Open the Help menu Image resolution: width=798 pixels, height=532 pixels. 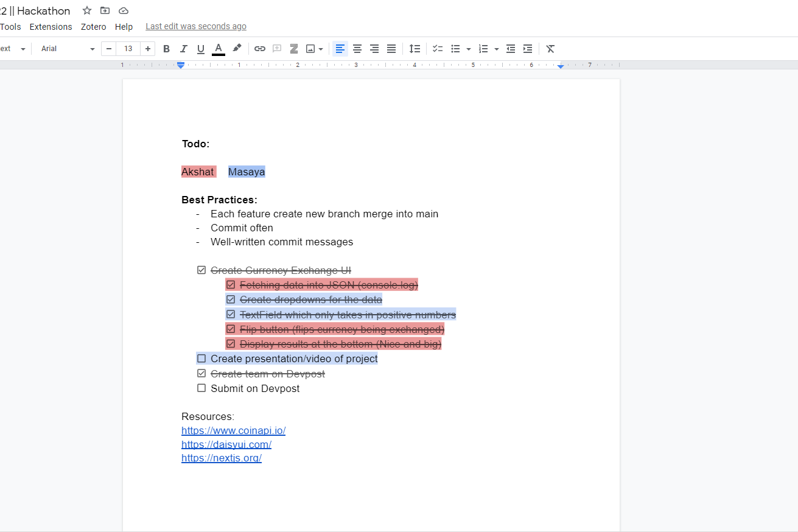coord(124,27)
